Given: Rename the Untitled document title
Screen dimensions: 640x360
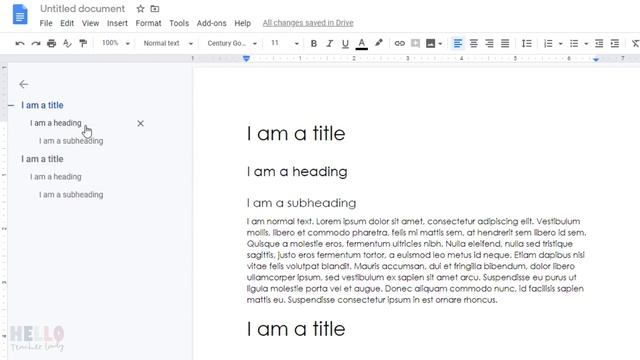Looking at the screenshot, I should point(82,9).
